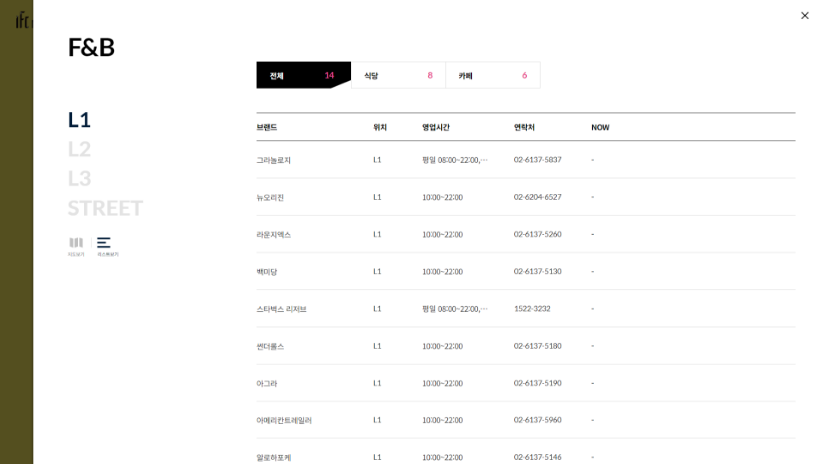The image size is (822, 464).
Task: Close the F&B overlay with X
Action: [x=805, y=16]
